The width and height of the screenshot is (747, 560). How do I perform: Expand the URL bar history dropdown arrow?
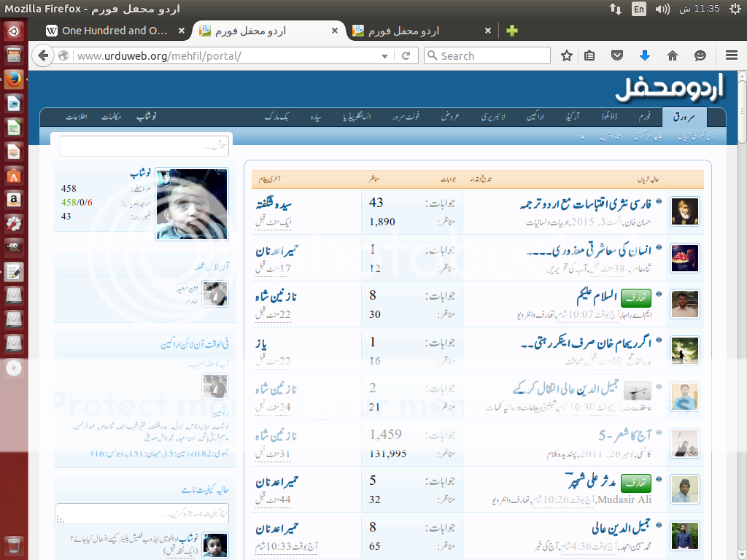386,56
